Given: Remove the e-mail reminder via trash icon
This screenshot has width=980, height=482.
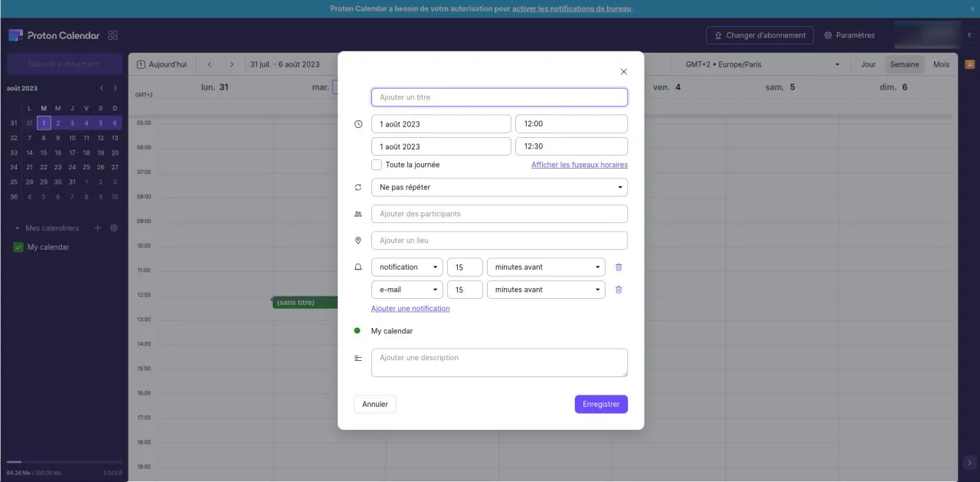Looking at the screenshot, I should pos(619,290).
